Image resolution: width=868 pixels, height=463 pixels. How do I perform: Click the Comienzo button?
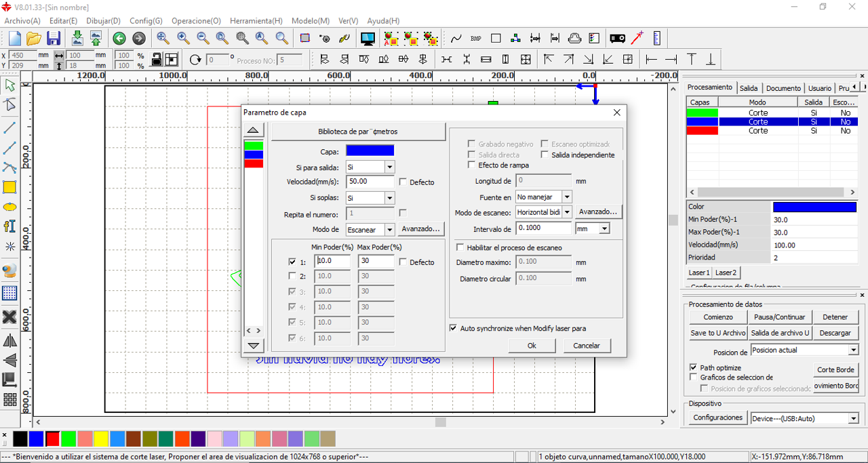[718, 317]
